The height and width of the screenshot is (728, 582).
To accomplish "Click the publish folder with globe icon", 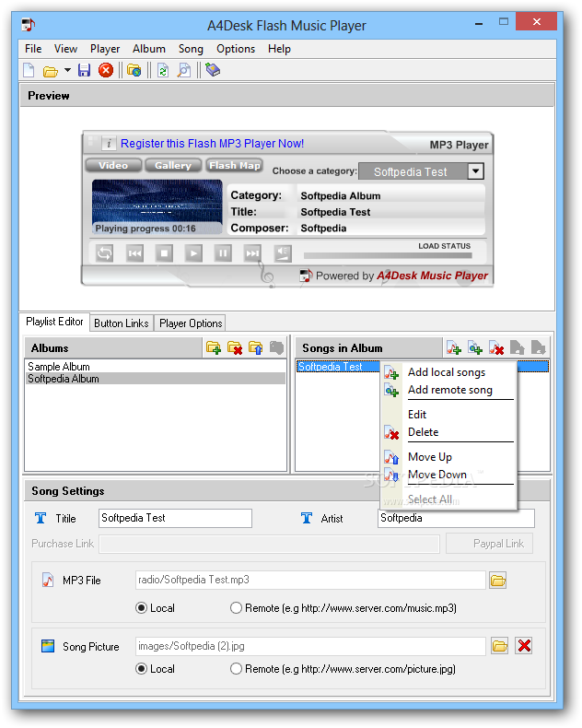I will click(134, 71).
